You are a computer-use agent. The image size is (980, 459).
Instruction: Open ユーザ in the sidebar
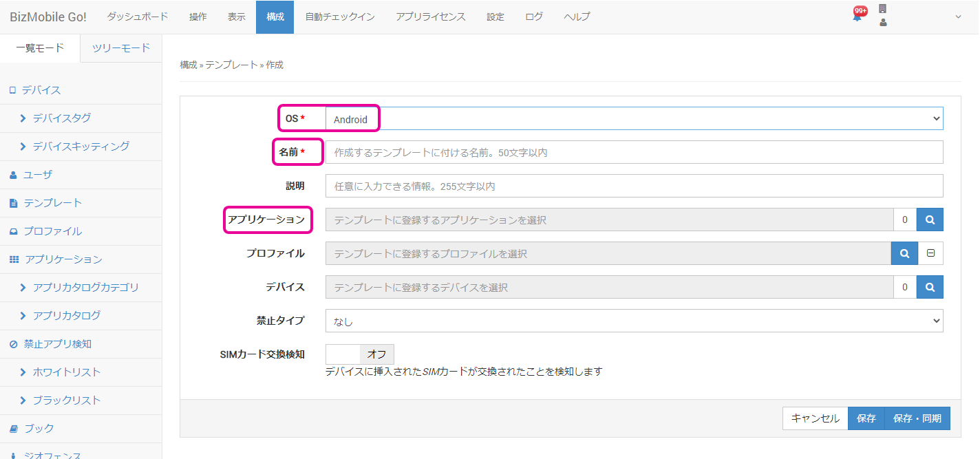click(x=37, y=175)
